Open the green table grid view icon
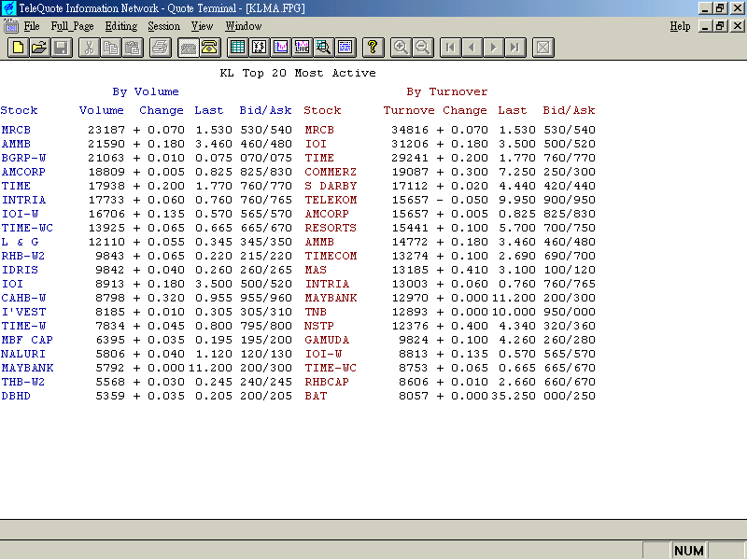 237,48
